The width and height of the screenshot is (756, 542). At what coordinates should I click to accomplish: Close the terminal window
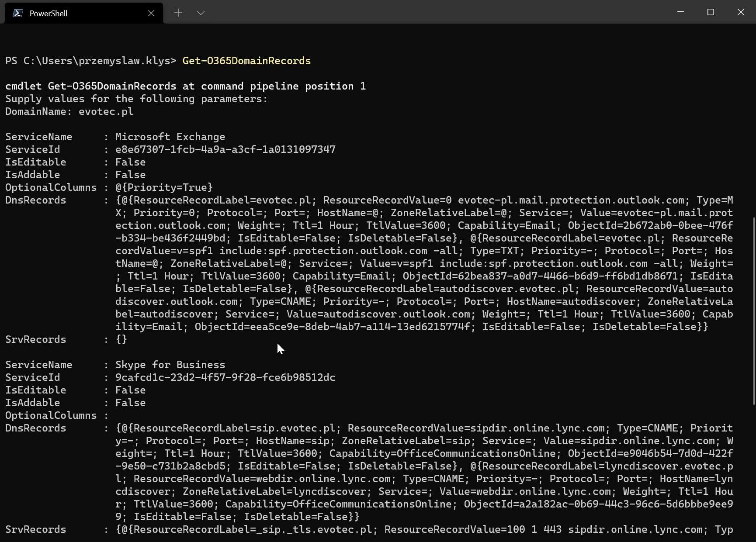(x=741, y=12)
